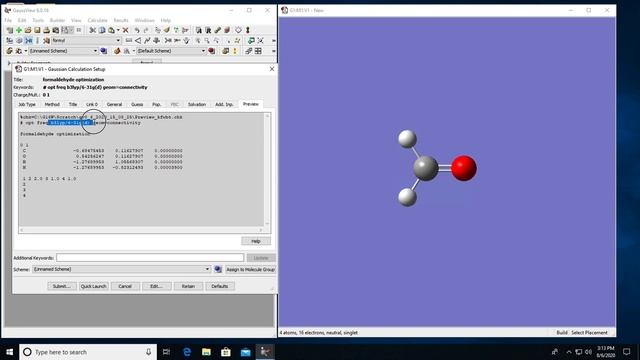Switch to the Method tab
This screenshot has width=640, height=360.
52,104
